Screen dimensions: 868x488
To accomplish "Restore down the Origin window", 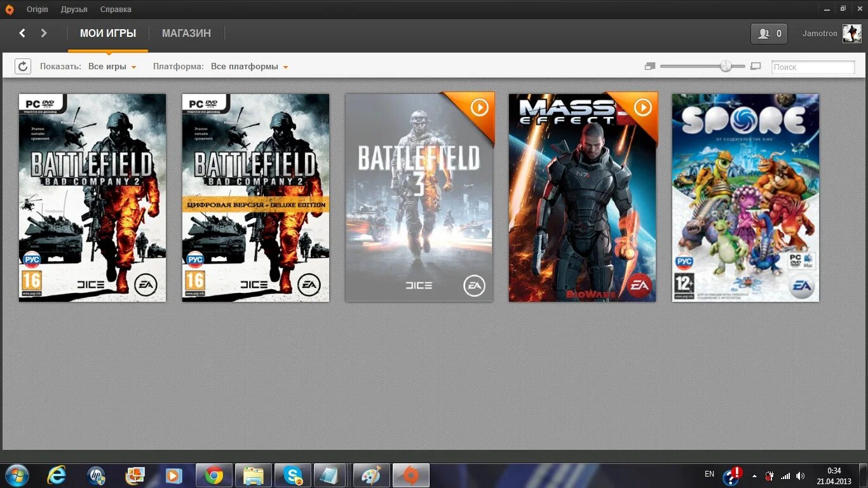I will click(843, 8).
